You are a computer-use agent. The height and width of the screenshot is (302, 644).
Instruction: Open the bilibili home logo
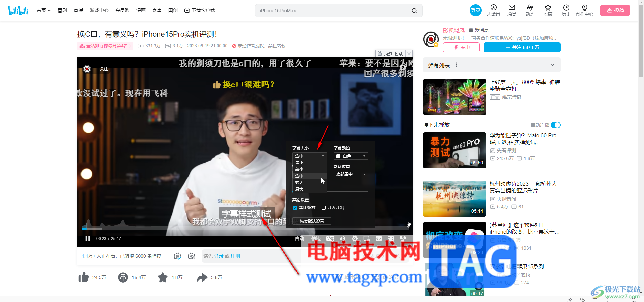[x=18, y=10]
